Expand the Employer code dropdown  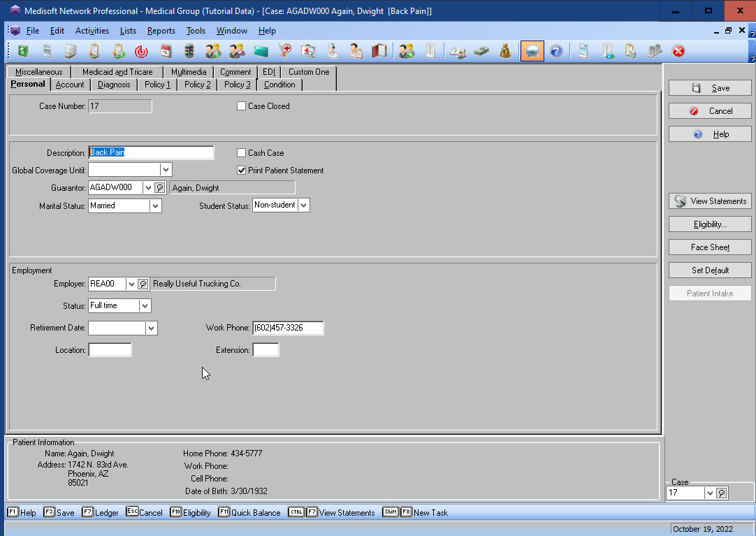(131, 284)
